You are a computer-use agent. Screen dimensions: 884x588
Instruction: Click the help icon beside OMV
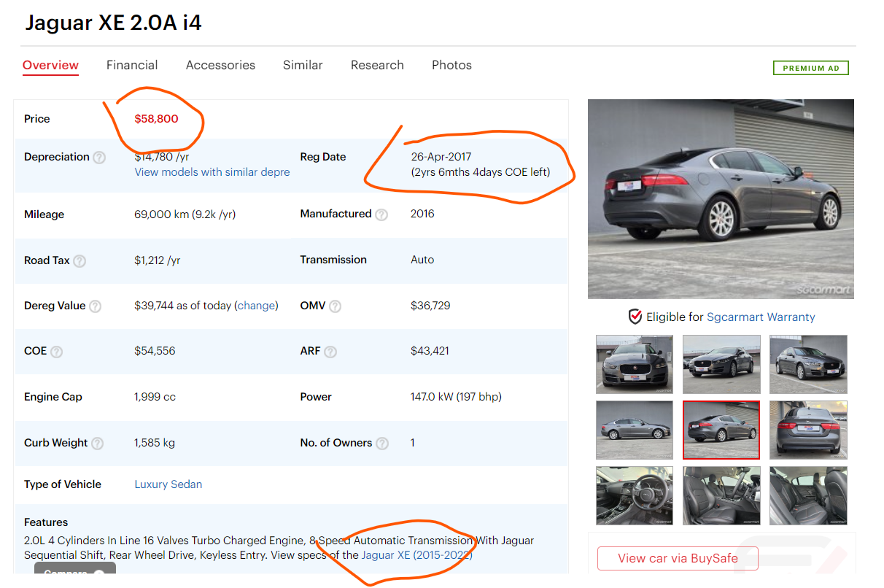pyautogui.click(x=335, y=306)
